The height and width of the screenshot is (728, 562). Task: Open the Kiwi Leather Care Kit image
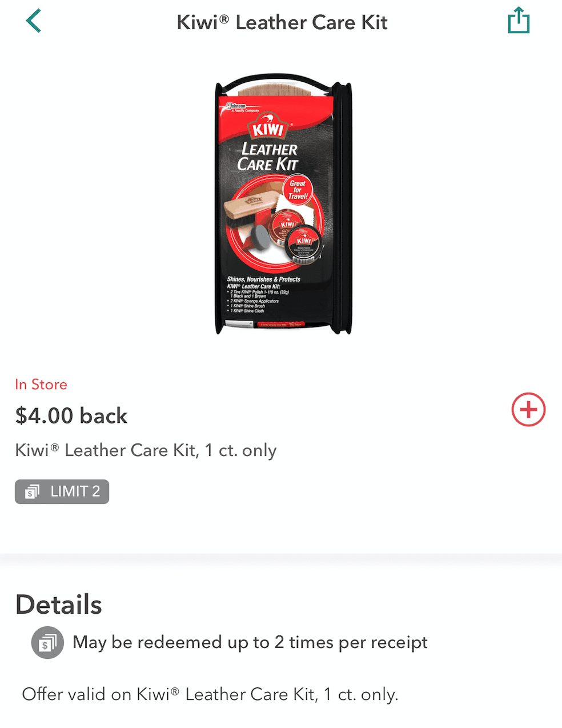click(283, 204)
